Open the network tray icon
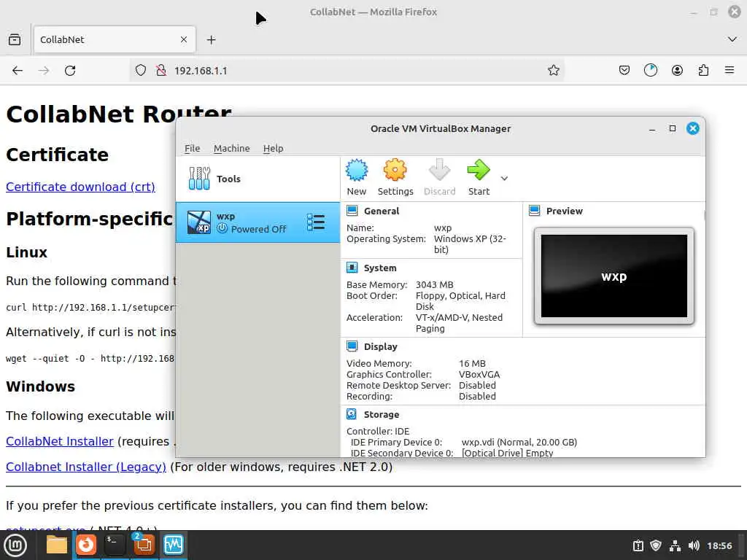 pos(675,545)
